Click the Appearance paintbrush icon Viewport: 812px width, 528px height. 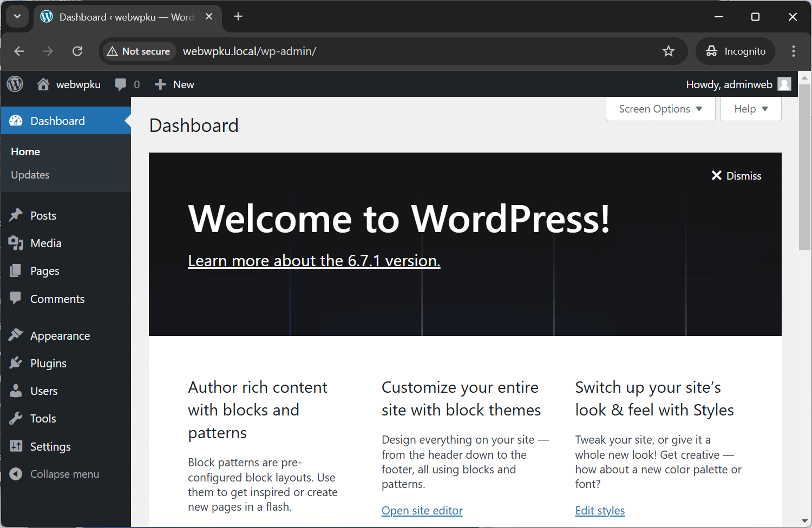coord(16,335)
